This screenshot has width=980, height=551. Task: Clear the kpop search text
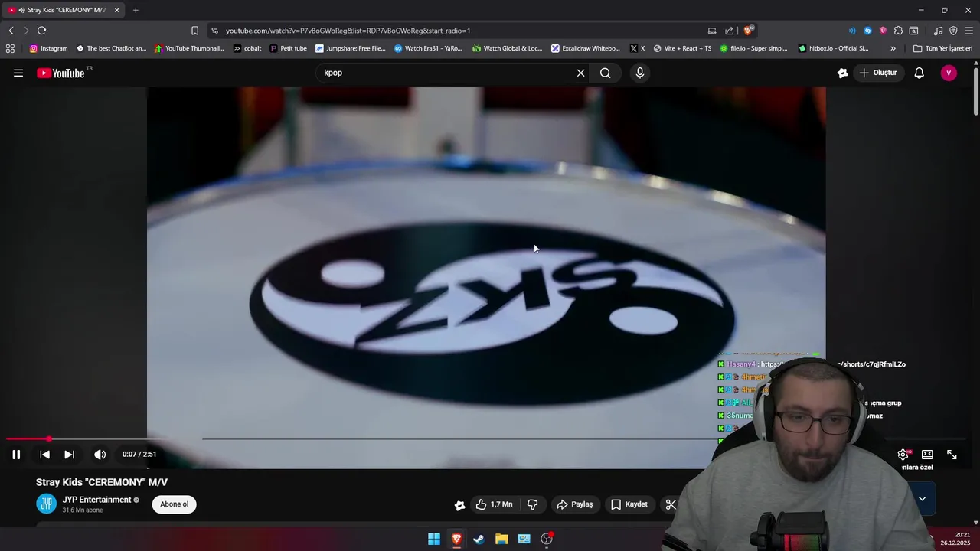(580, 73)
